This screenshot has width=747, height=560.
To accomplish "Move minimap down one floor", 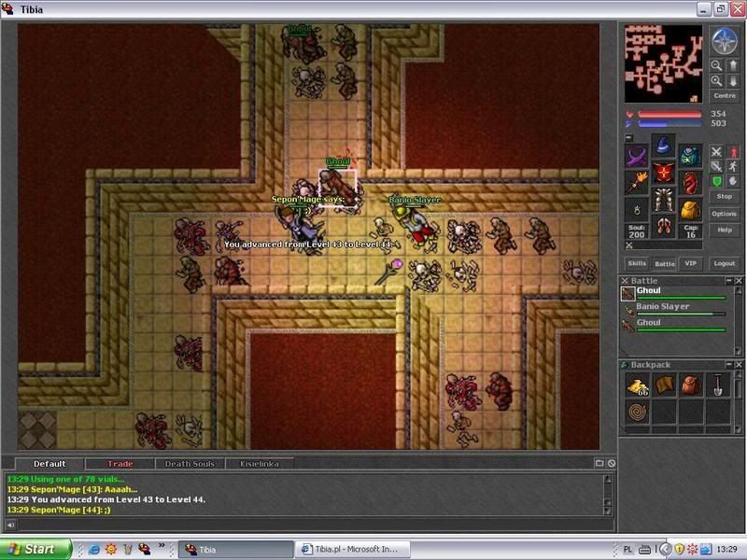I will [x=733, y=81].
